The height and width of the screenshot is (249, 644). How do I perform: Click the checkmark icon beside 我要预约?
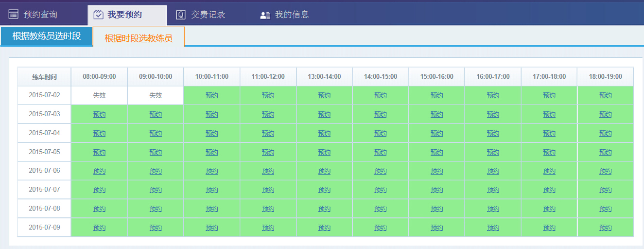pyautogui.click(x=98, y=15)
